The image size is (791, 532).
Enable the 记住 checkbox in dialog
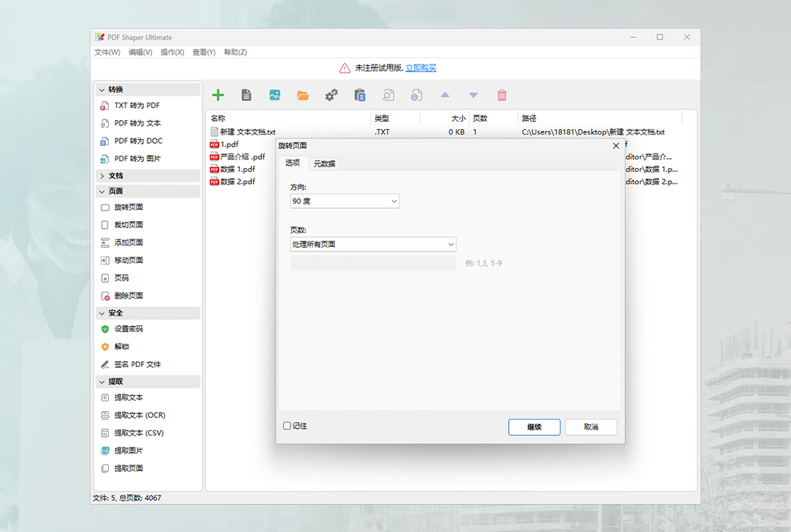288,426
